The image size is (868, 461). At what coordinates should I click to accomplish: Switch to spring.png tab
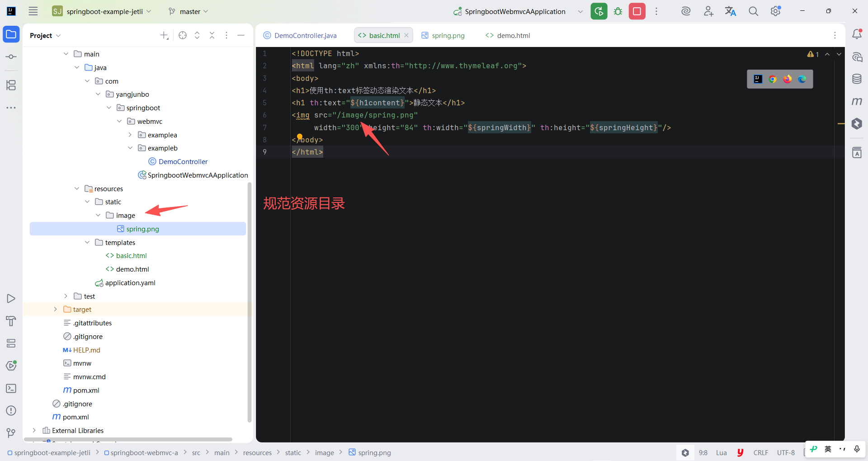click(x=443, y=35)
